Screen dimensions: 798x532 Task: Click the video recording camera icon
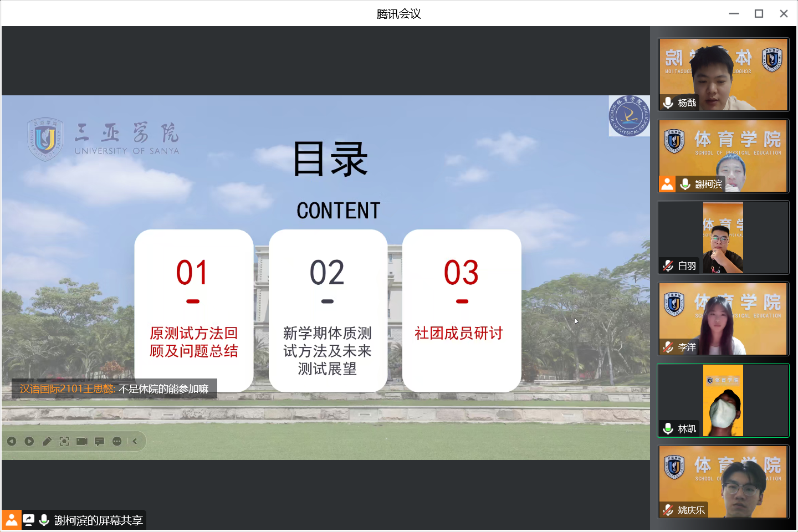81,441
